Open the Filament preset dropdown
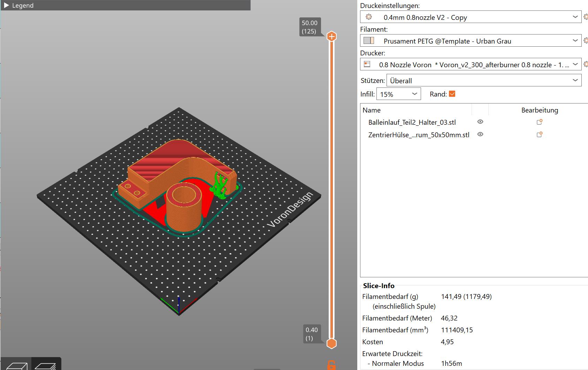Screen dimensions: 588x370 click(471, 41)
